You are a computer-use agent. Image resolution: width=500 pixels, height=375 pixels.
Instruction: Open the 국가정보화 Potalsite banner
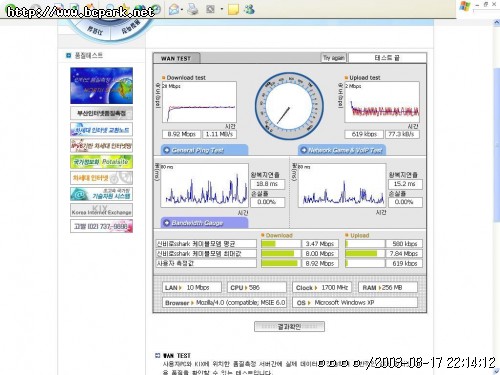(101, 162)
